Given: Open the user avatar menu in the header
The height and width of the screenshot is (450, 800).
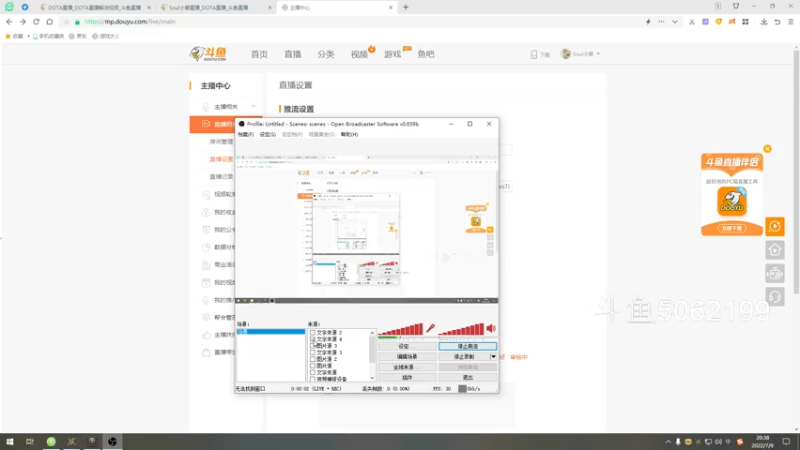Looking at the screenshot, I should (x=565, y=54).
